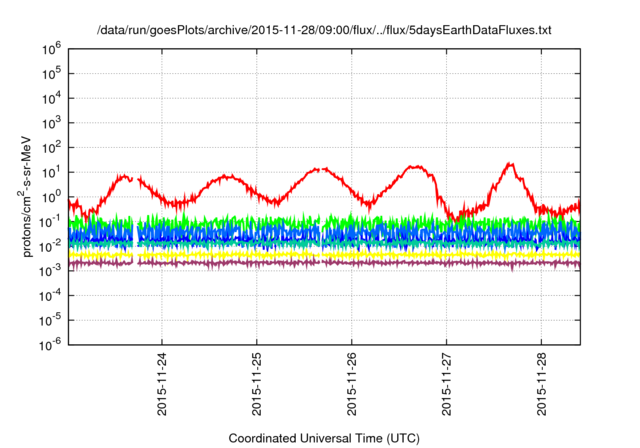Viewport: 640px width, 448px height.
Task: Click the 10^-5 y-axis tick label
Action: [50, 320]
